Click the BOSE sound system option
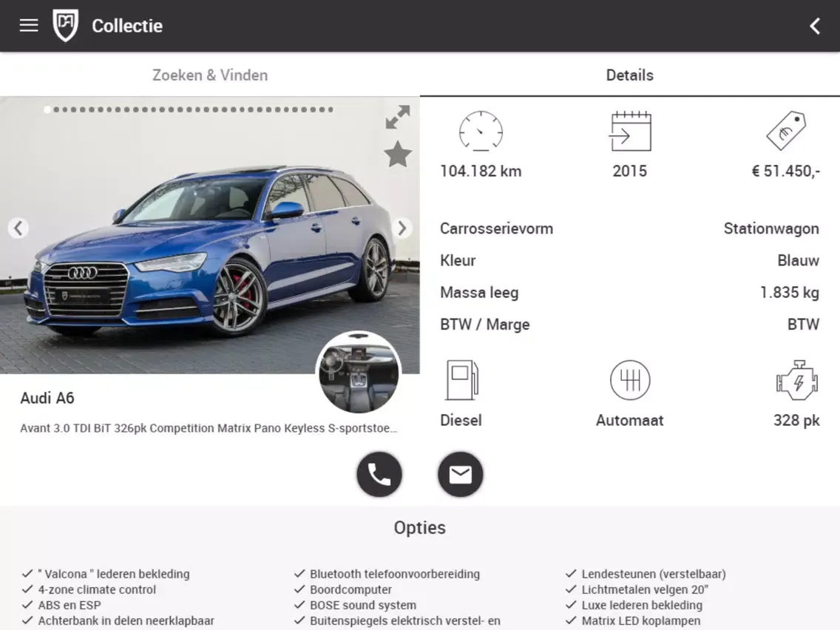The width and height of the screenshot is (840, 630). [x=362, y=605]
